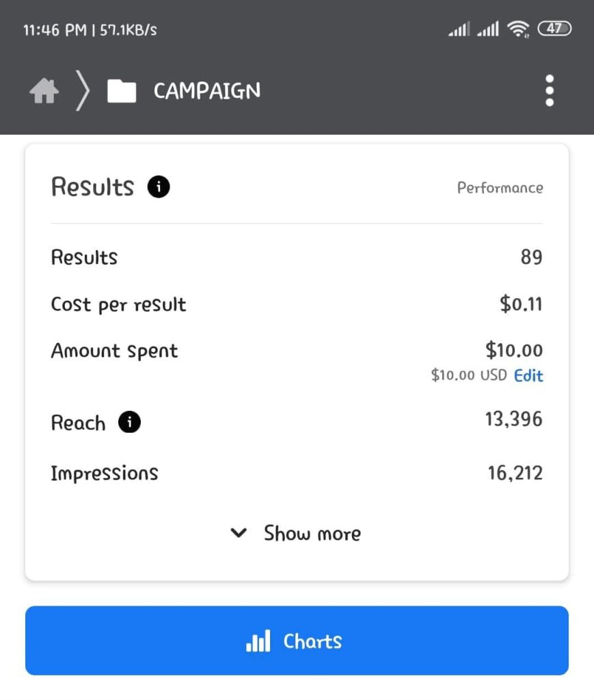Click the Show more chevron arrow

click(x=239, y=533)
